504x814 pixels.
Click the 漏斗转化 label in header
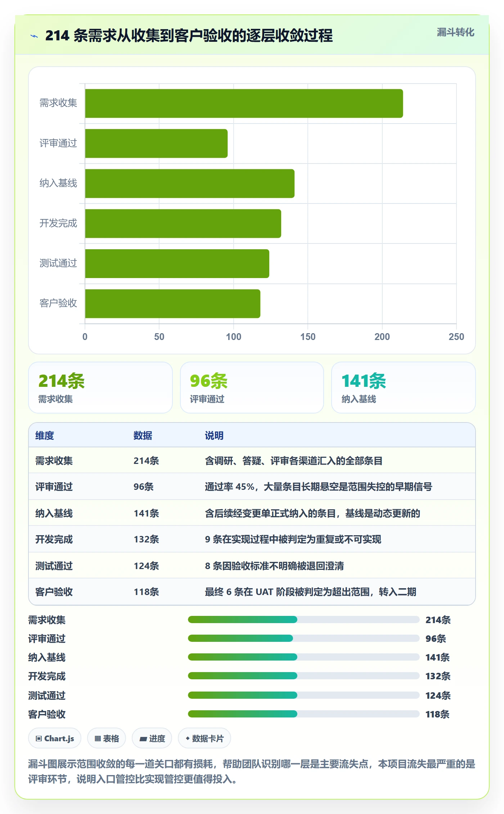455,32
